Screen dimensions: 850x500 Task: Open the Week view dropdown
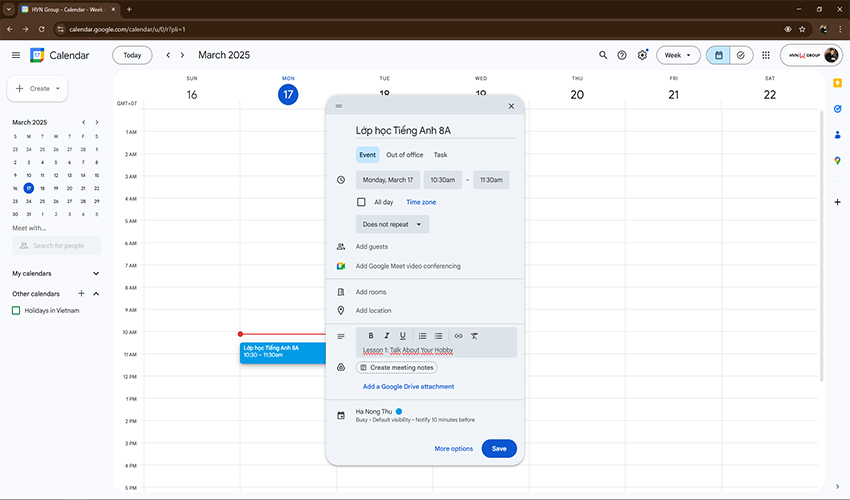pos(678,55)
